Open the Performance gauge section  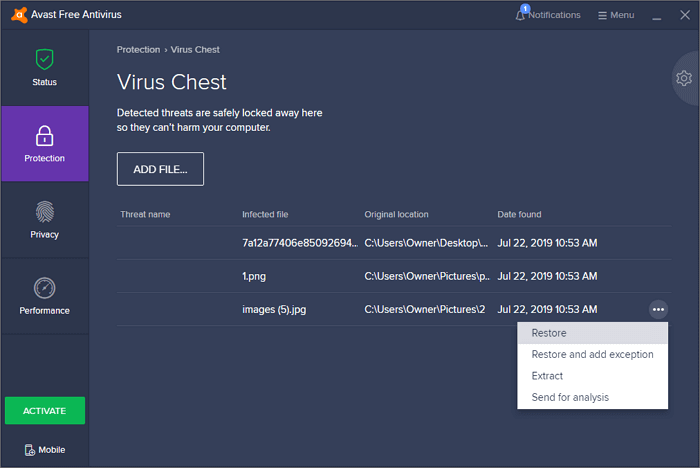(45, 296)
